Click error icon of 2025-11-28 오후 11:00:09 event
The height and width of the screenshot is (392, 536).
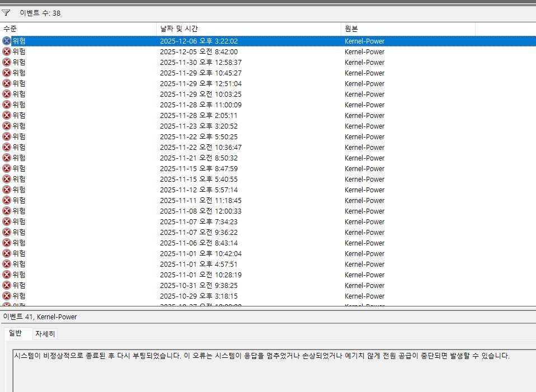pyautogui.click(x=7, y=105)
